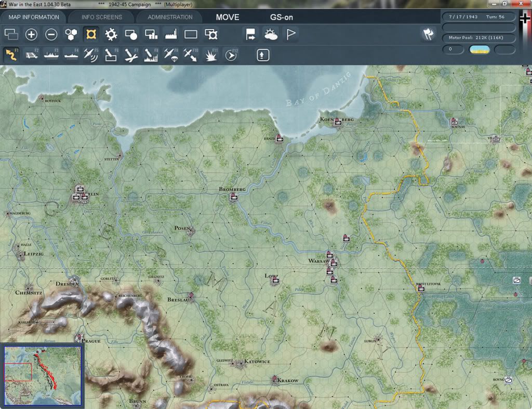Viewport: 532px width, 409px height.
Task: Select the unit at Koenigsberg
Action: (337, 122)
